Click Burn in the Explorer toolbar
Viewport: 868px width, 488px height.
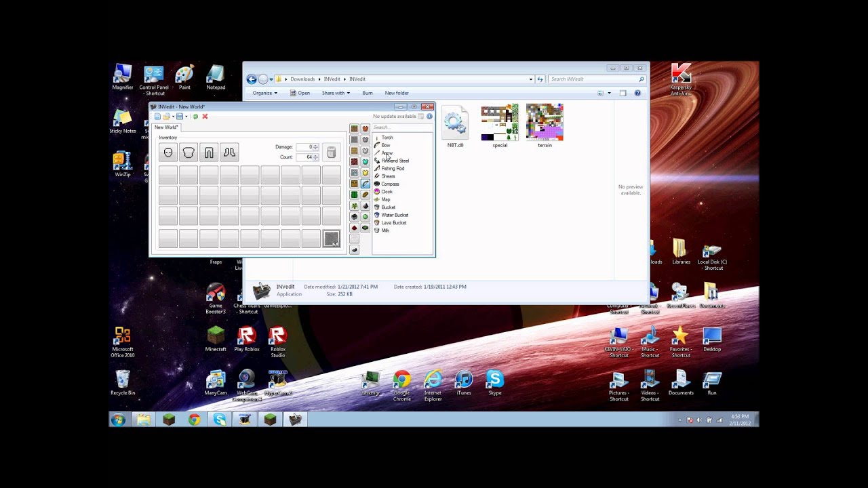click(x=368, y=93)
